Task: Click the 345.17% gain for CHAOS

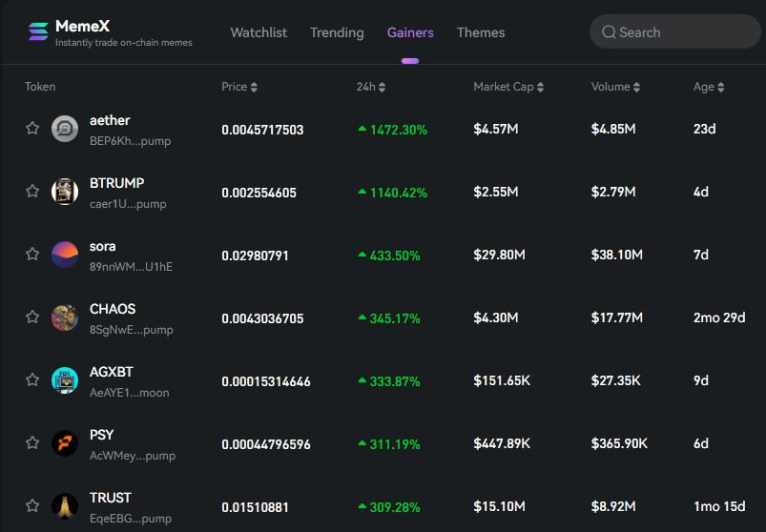Action: pyautogui.click(x=389, y=318)
